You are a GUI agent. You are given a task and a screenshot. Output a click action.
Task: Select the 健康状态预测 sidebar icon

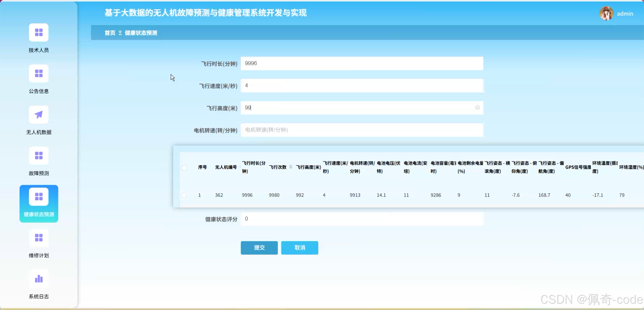39,197
